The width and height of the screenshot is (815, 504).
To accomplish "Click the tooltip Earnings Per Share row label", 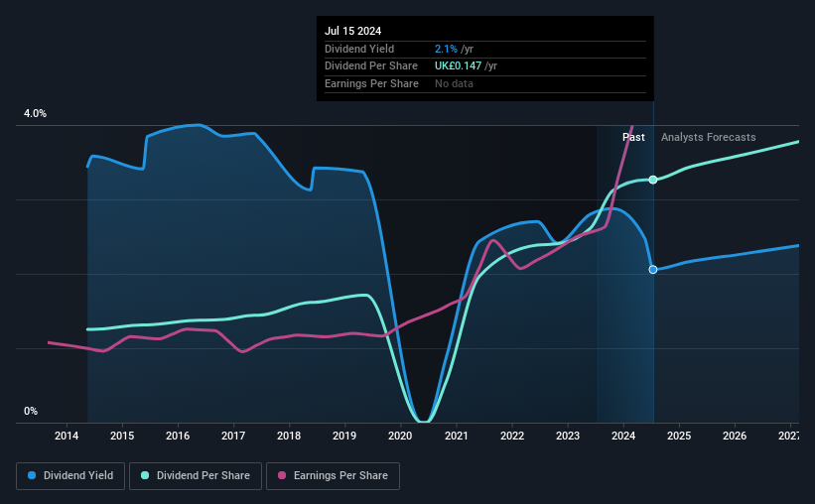I will 371,83.
